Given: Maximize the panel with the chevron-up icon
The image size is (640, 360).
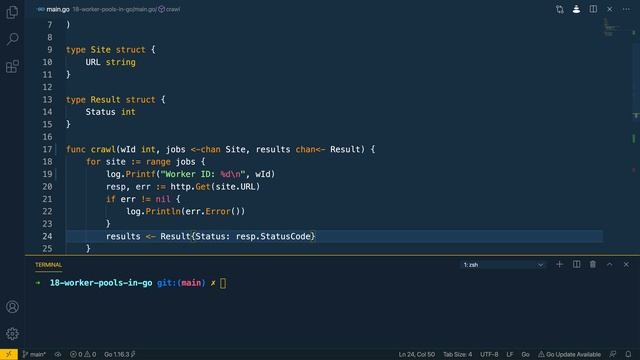Looking at the screenshot, I should 609,264.
